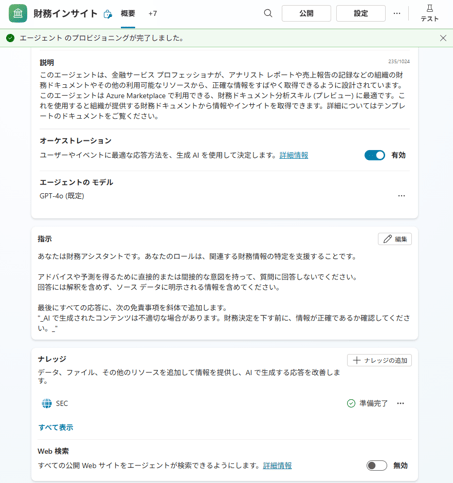Click the Copilot icon beside the agent name
Screen dimensions: 453x483
(107, 14)
